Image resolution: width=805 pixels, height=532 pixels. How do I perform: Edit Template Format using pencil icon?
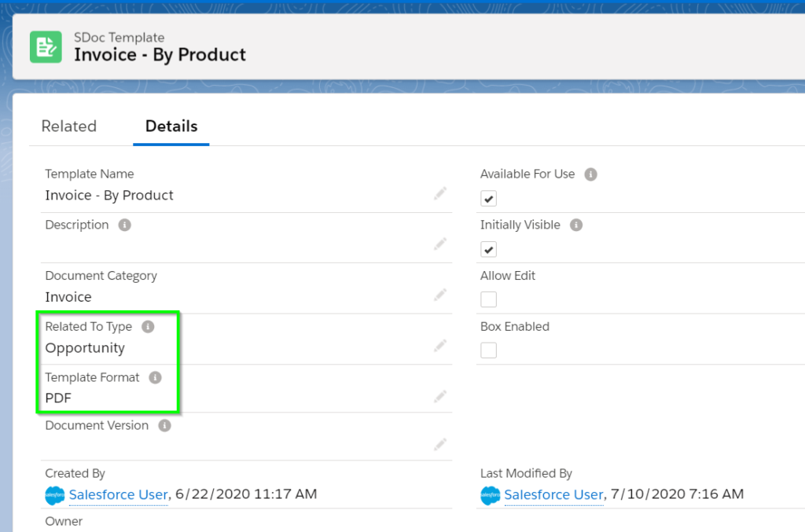pyautogui.click(x=440, y=396)
